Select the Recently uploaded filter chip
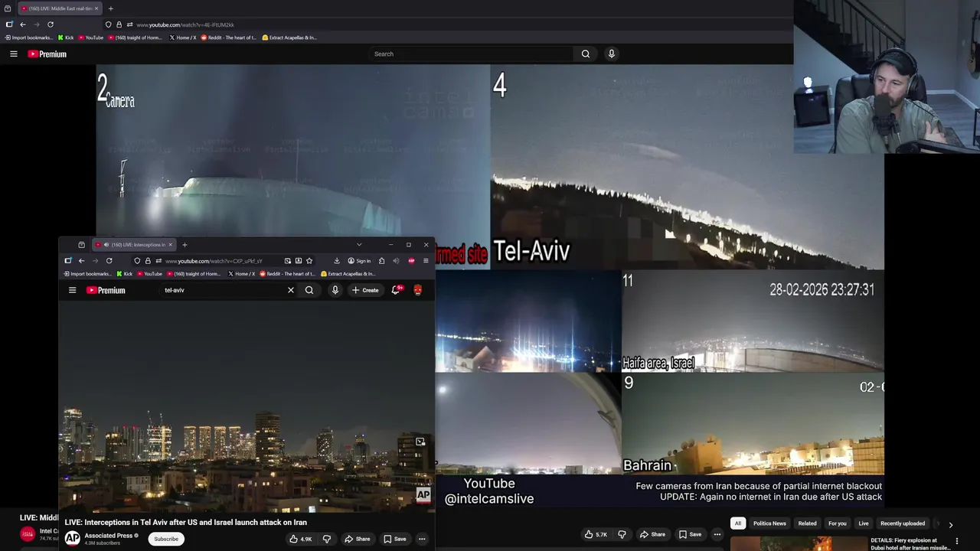980x551 pixels. (x=903, y=523)
